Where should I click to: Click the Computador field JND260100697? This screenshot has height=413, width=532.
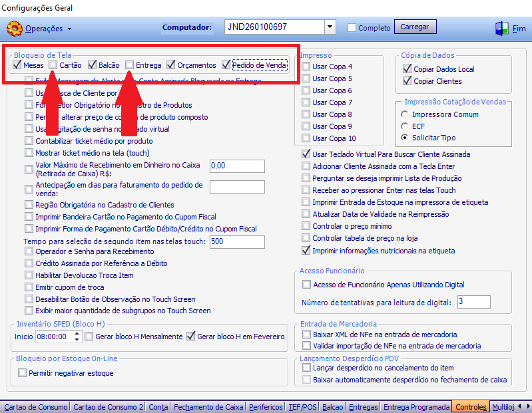(x=274, y=27)
